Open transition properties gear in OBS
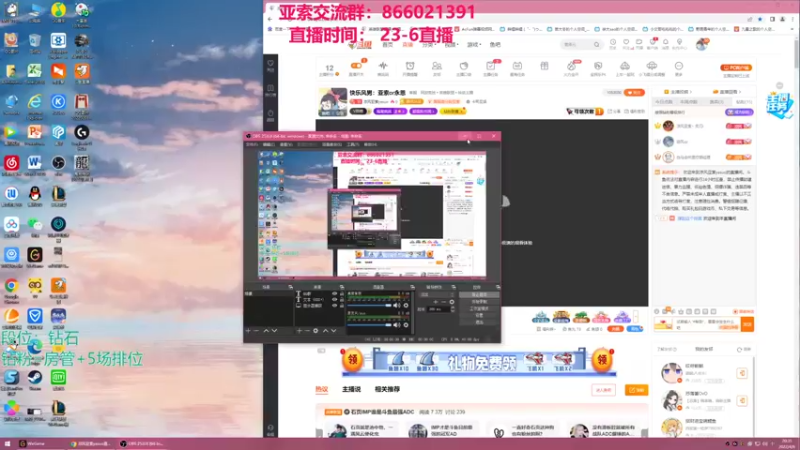Screen dimensions: 800x450 pyautogui.click(x=452, y=302)
